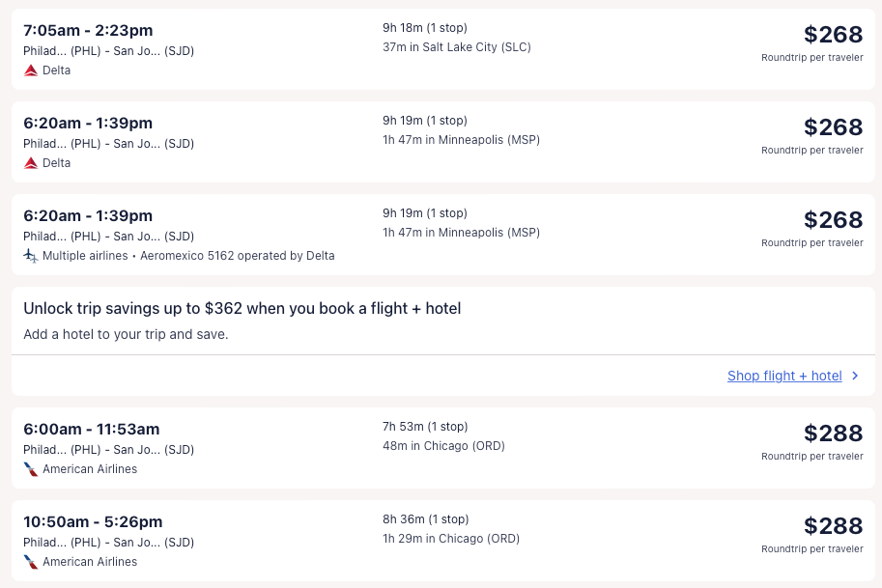Click the 7h 53m (1 stop) duration
This screenshot has width=882, height=588.
pyautogui.click(x=424, y=427)
